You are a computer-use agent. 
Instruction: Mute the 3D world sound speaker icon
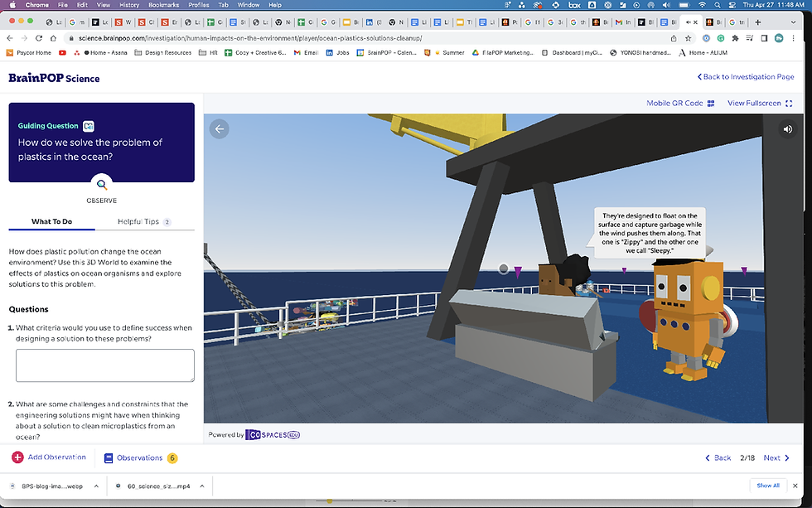[788, 129]
